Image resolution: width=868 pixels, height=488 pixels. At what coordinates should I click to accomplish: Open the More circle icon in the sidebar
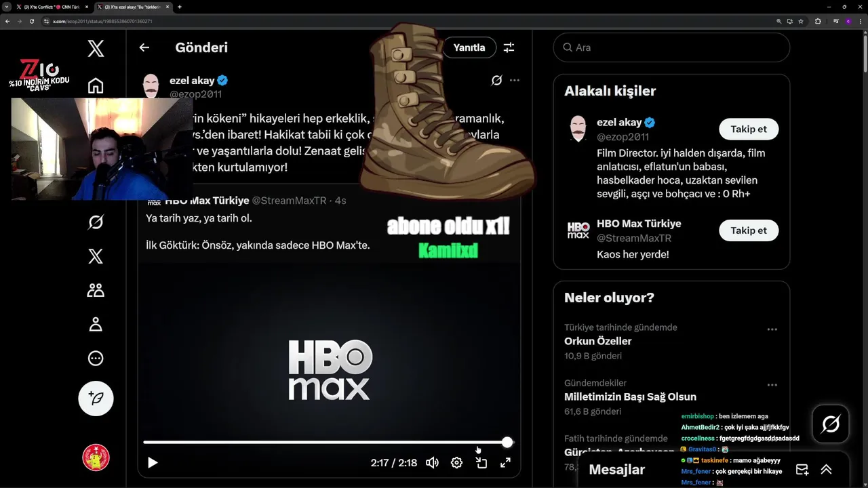click(96, 359)
